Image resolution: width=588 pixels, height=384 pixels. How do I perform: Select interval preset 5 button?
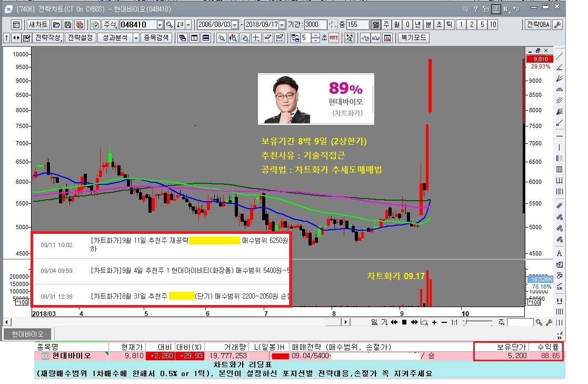point(482,25)
